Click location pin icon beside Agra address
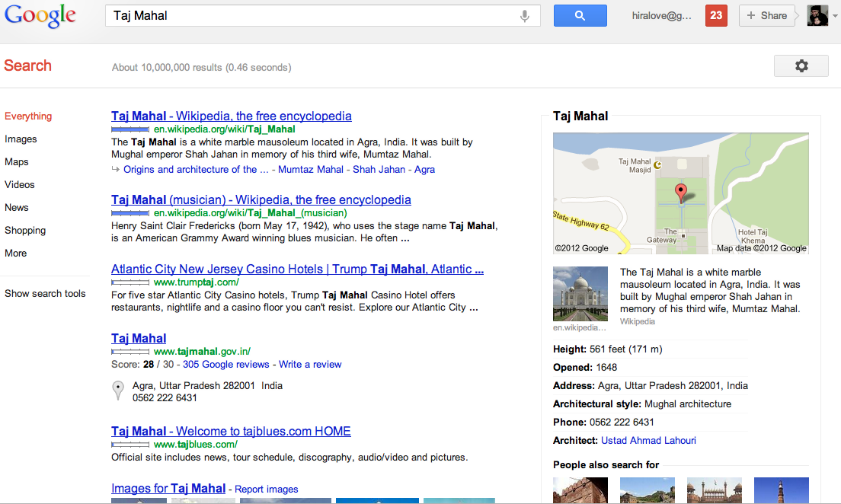The width and height of the screenshot is (841, 504). pyautogui.click(x=118, y=391)
